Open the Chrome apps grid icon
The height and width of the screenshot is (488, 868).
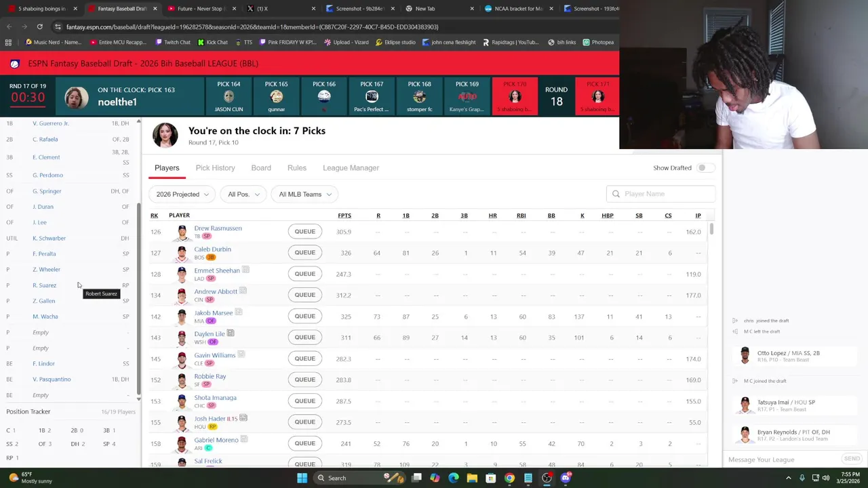pos(8,42)
